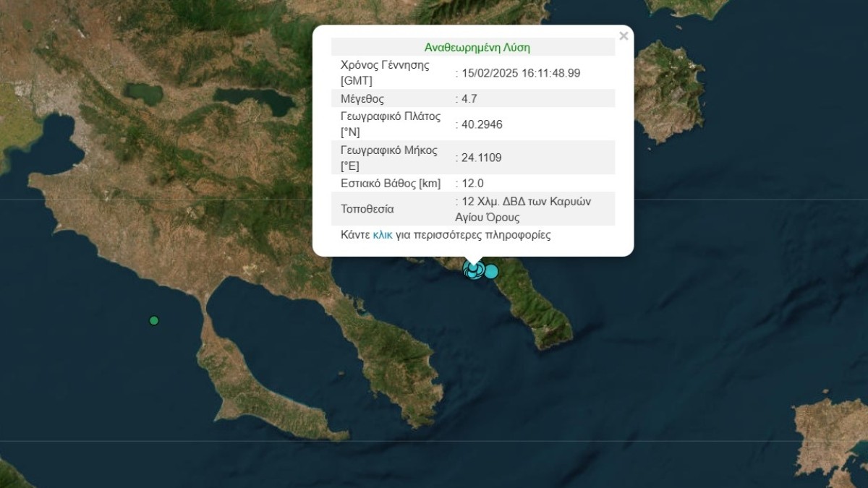
Task: Close the earthquake info popup
Action: coord(624,36)
